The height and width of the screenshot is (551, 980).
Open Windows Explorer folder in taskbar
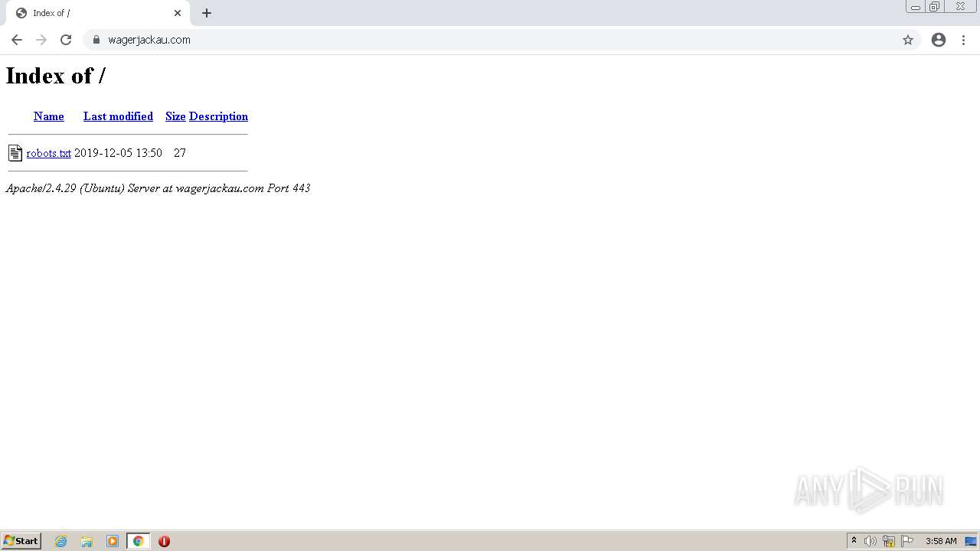click(x=87, y=541)
